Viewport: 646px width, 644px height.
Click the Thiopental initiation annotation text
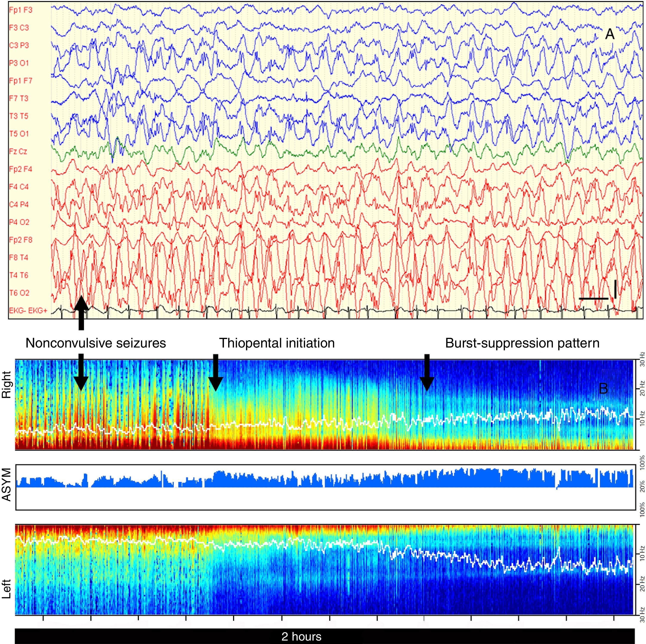point(277,343)
